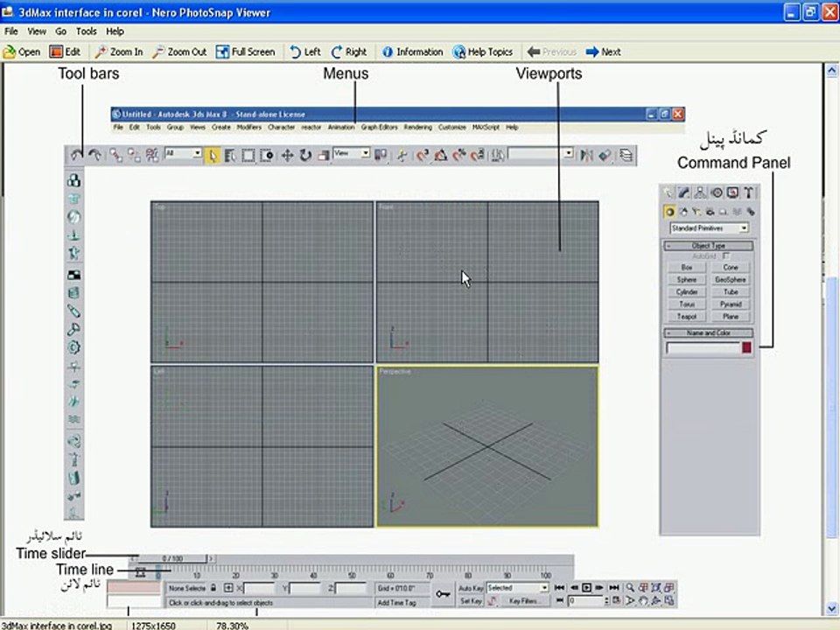Open the Go menu

tap(60, 31)
